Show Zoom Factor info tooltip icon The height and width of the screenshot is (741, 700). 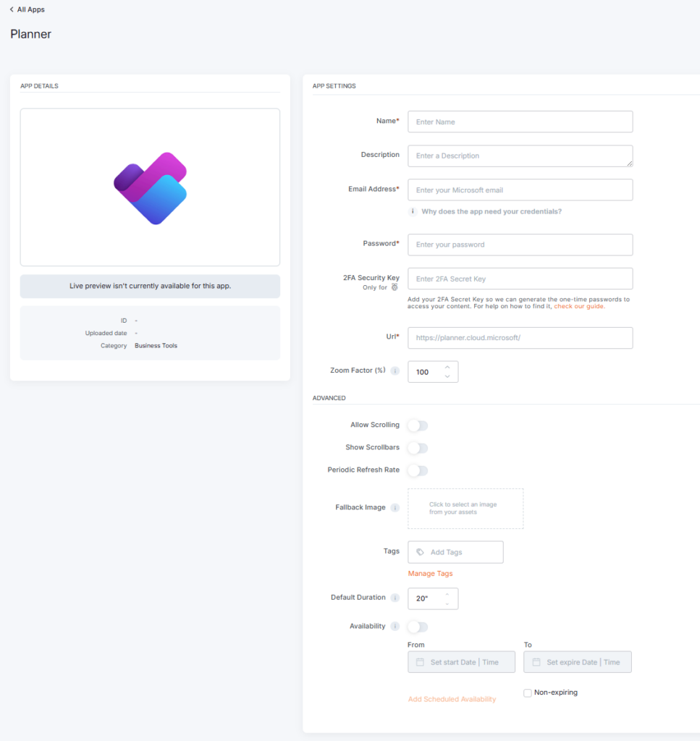pos(395,371)
